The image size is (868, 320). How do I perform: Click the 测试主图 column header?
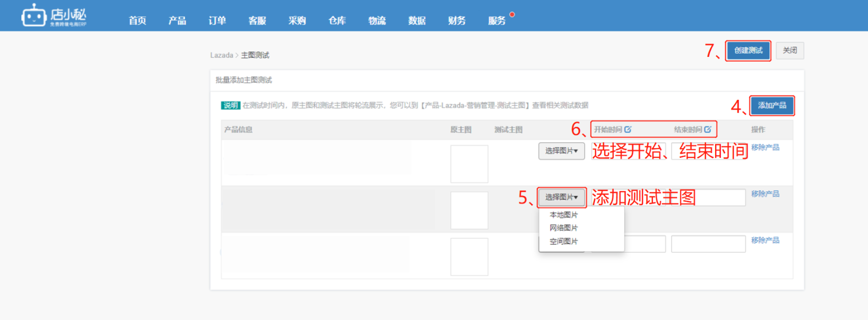(x=508, y=129)
